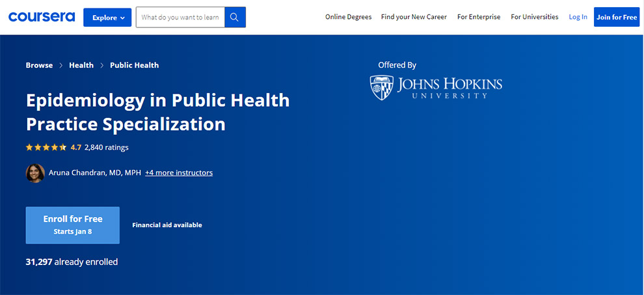Click the 'Financial aid available' link
644x295 pixels.
pos(167,225)
